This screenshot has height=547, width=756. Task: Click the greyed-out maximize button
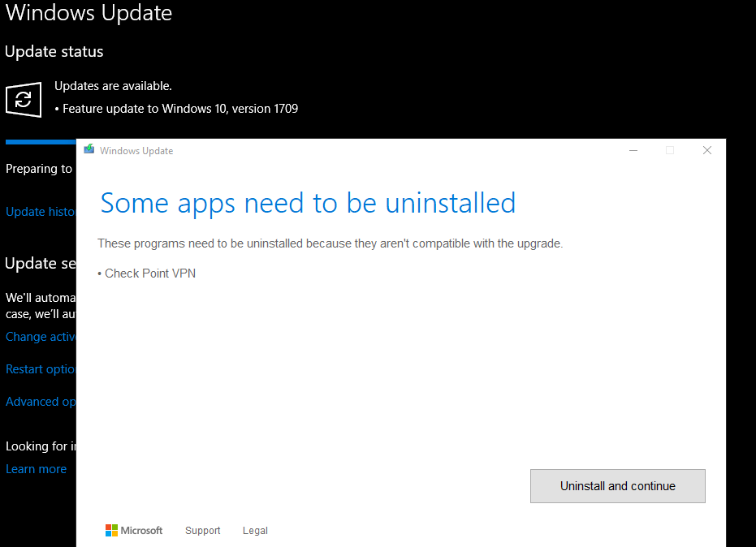[x=670, y=150]
